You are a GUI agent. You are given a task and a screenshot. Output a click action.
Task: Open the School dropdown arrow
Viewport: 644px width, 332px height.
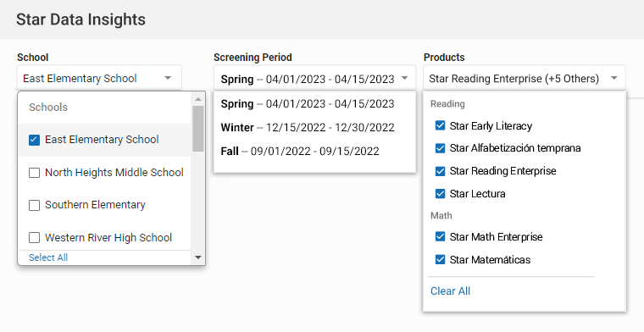click(x=168, y=78)
